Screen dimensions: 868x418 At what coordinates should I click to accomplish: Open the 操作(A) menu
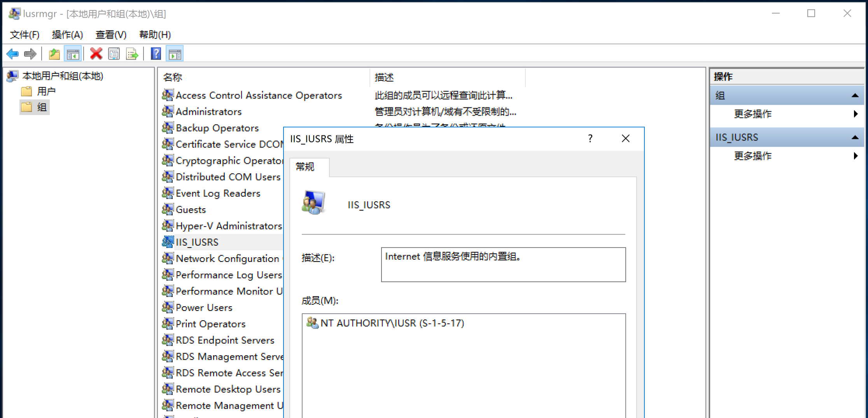67,35
